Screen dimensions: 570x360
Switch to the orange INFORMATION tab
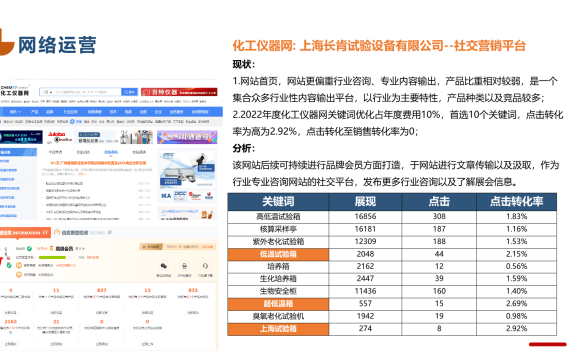(x=25, y=232)
